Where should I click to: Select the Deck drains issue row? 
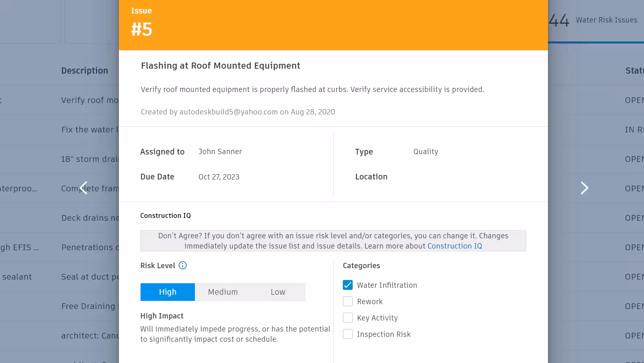click(90, 218)
